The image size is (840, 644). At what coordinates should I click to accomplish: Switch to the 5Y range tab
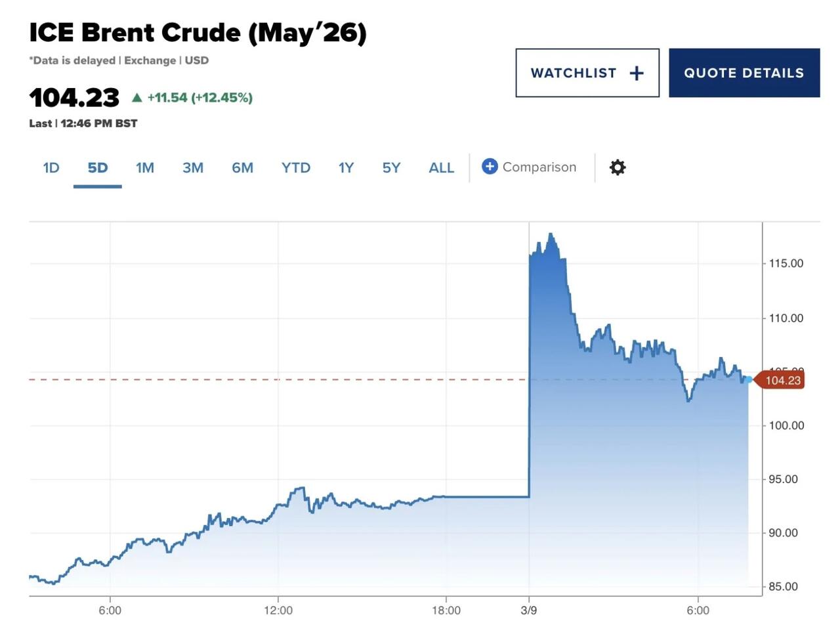tap(391, 168)
